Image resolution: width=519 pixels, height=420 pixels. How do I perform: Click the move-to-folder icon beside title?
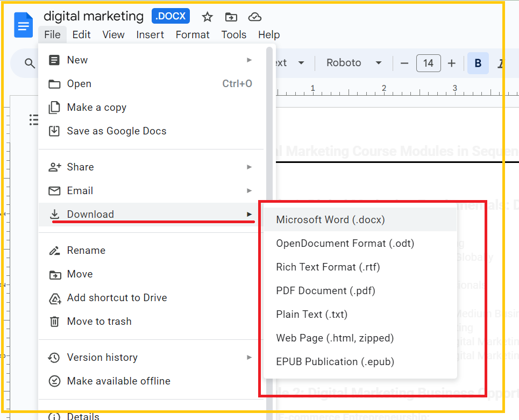[231, 17]
